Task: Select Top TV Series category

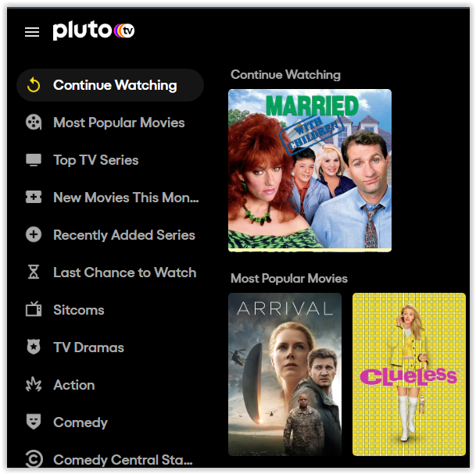Action: pos(96,160)
